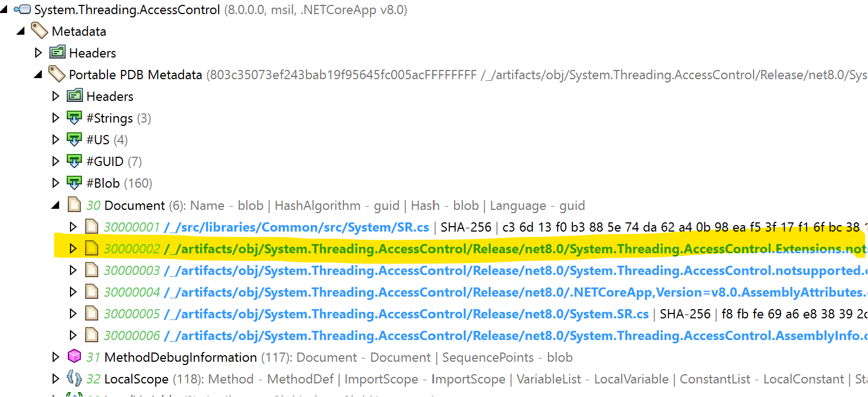868x397 pixels.
Task: Expand the #Blob heap node
Action: 56,183
